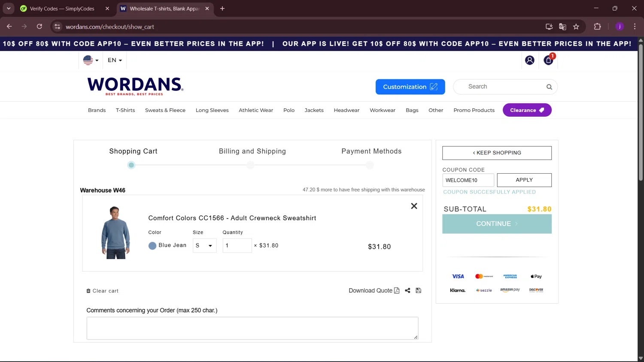The width and height of the screenshot is (644, 362).
Task: Open Comfort Colors CC1566 product title
Action: click(232, 218)
